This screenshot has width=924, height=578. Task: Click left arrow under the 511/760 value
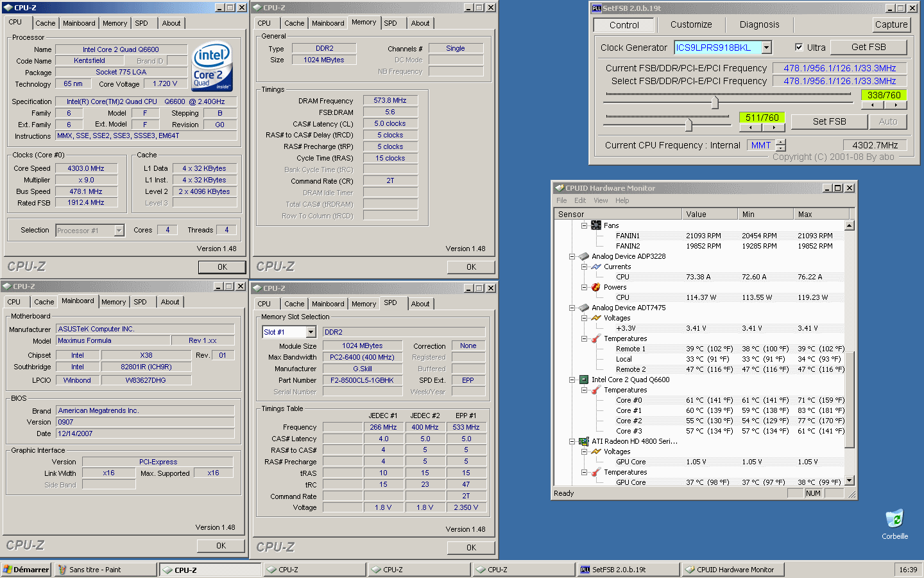pos(751,127)
